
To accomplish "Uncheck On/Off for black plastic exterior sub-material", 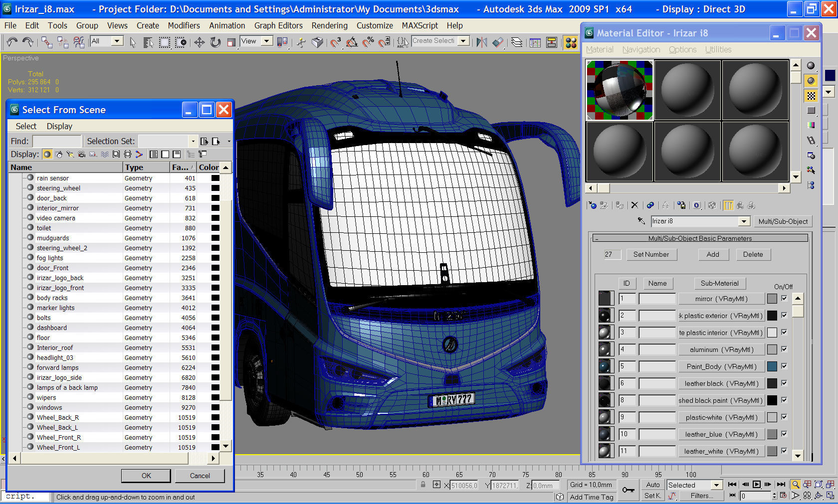I will click(784, 315).
